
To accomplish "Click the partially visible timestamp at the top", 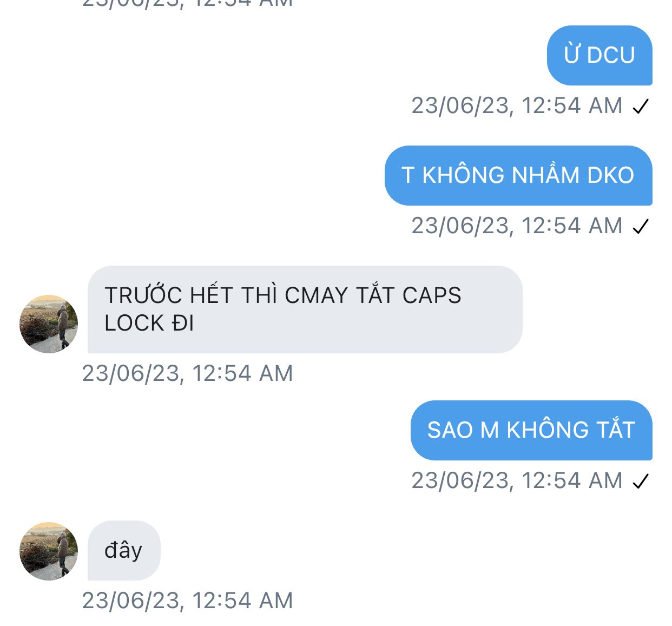I will pos(187,3).
